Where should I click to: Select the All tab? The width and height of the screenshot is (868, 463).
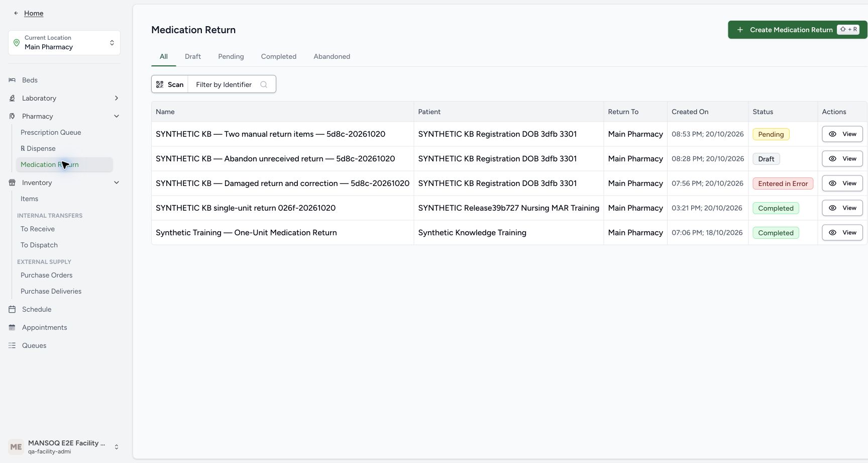(164, 56)
